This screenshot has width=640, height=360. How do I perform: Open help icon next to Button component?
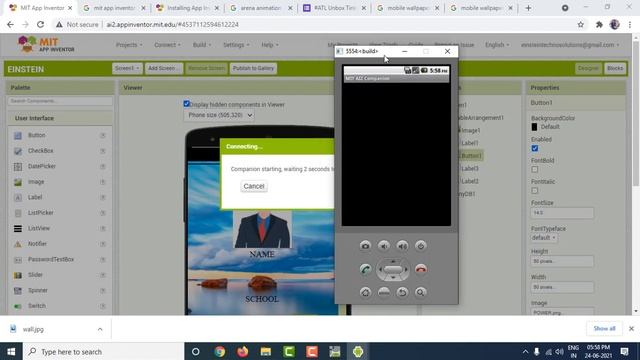[x=103, y=135]
